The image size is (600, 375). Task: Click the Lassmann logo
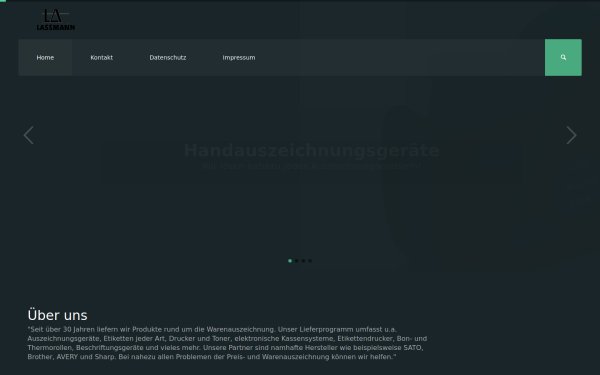[x=56, y=20]
